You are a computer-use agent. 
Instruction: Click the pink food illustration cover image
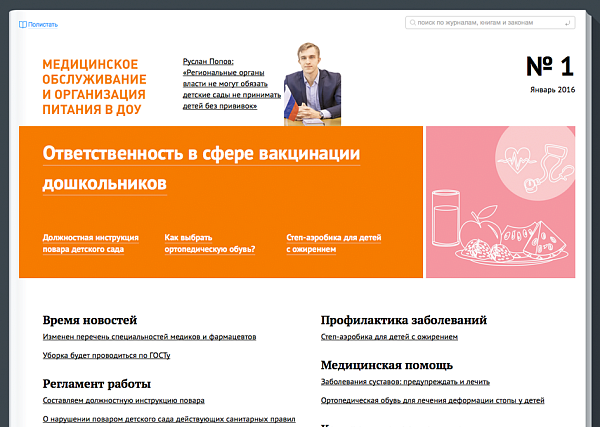coord(501,202)
